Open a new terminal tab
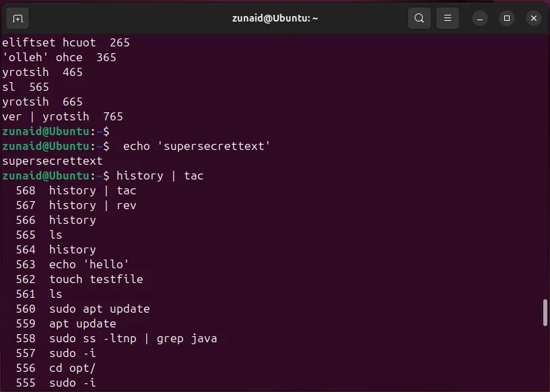550x392 pixels. point(18,18)
